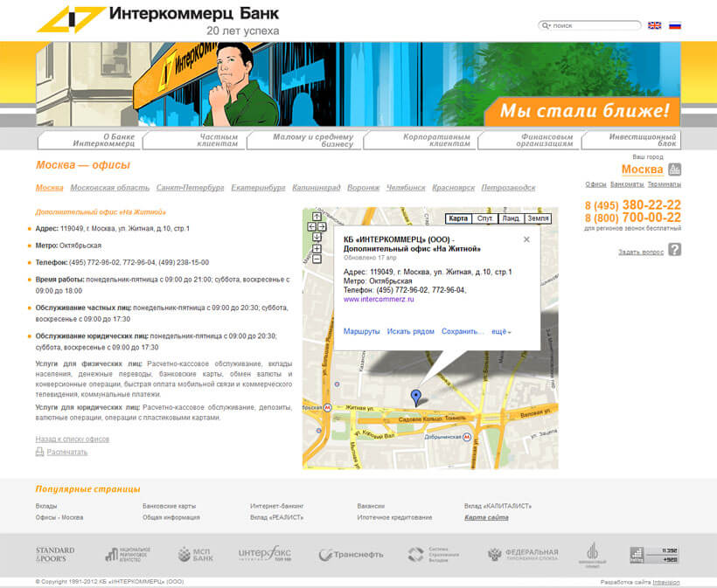
Task: Click the Интерфакс logo
Action: [265, 554]
